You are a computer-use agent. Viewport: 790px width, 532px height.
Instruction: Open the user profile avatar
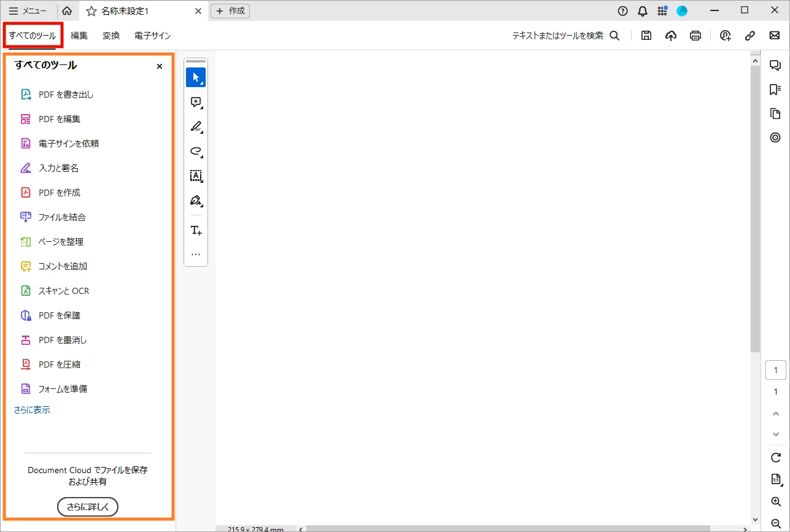[x=682, y=11]
